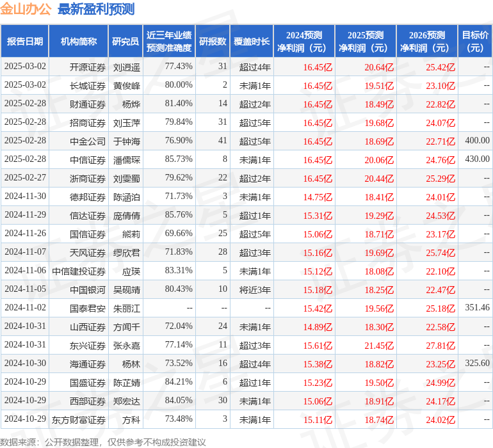Click the 机构简称 column header
493x448 pixels.
(78, 41)
